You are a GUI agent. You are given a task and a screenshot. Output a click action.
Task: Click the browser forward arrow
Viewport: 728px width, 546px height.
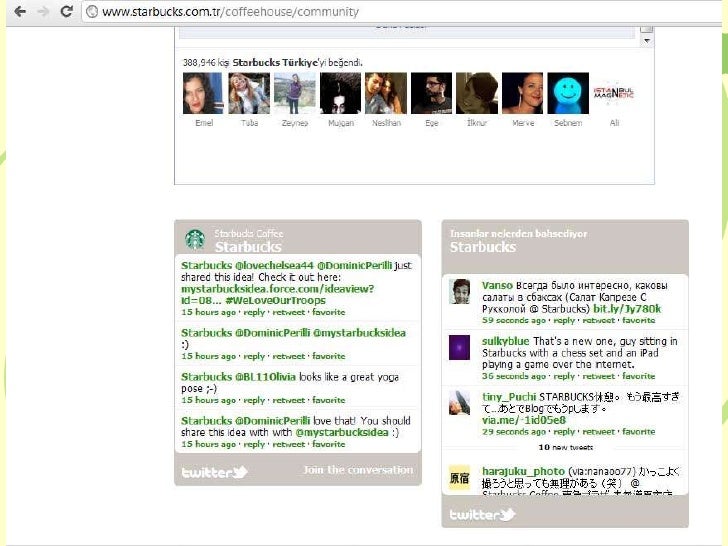coord(43,12)
